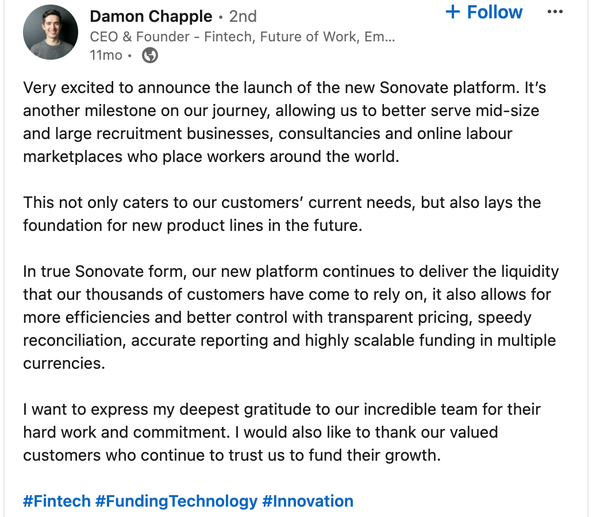The height and width of the screenshot is (517, 600).
Task: Click the "deepest gratitude" closing paragraph
Action: click(280, 433)
